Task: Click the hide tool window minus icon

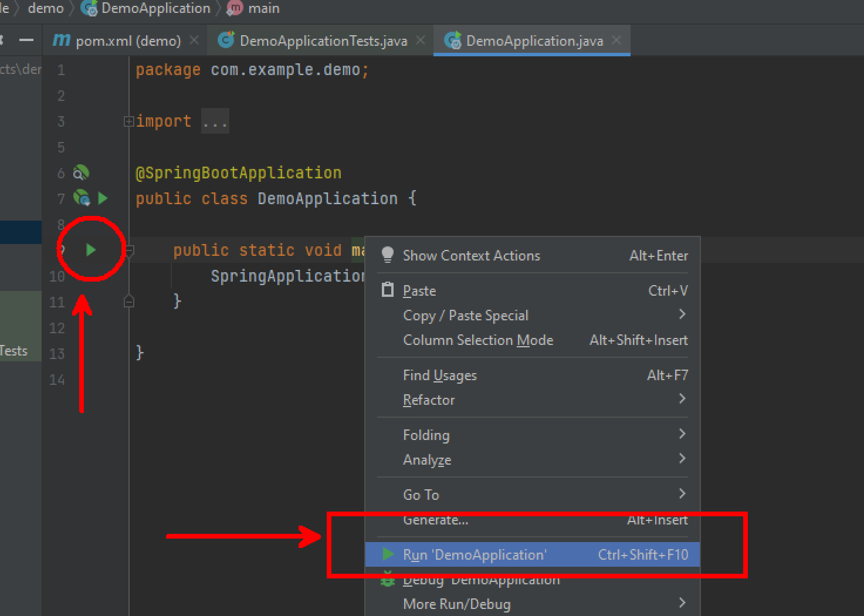Action: click(x=26, y=40)
